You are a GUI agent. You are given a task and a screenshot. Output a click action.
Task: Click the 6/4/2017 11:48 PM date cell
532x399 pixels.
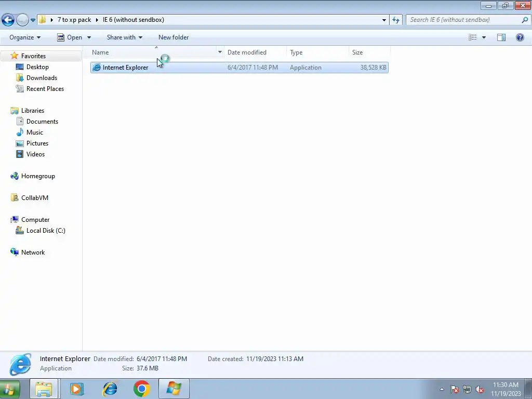(252, 68)
